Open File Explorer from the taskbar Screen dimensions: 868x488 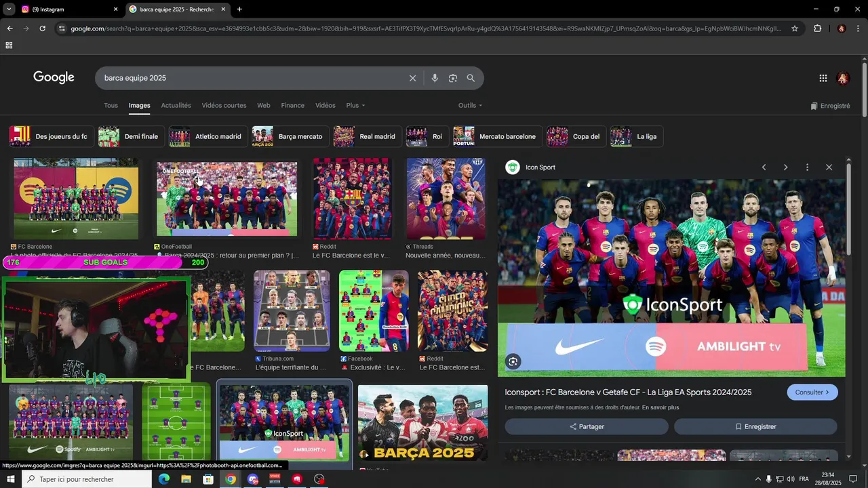click(x=186, y=479)
